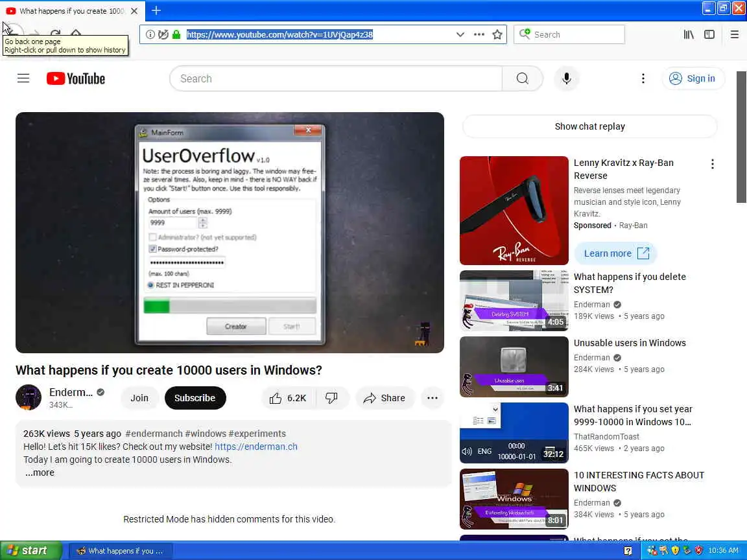Open 'What happens if you delete SYSTEM?' thumbnail
Viewport: 747px width, 560px height.
514,301
